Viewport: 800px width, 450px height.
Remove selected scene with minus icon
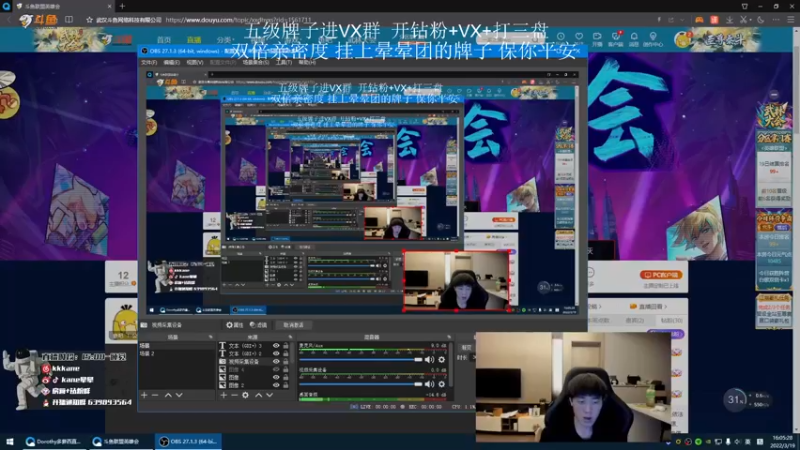[155, 395]
